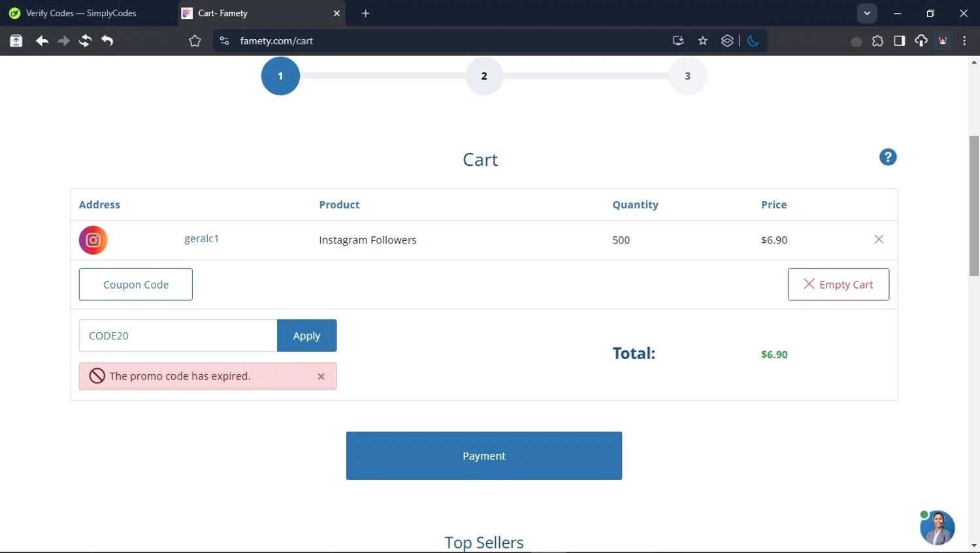Click the stacked layers icon in address bar

727,41
